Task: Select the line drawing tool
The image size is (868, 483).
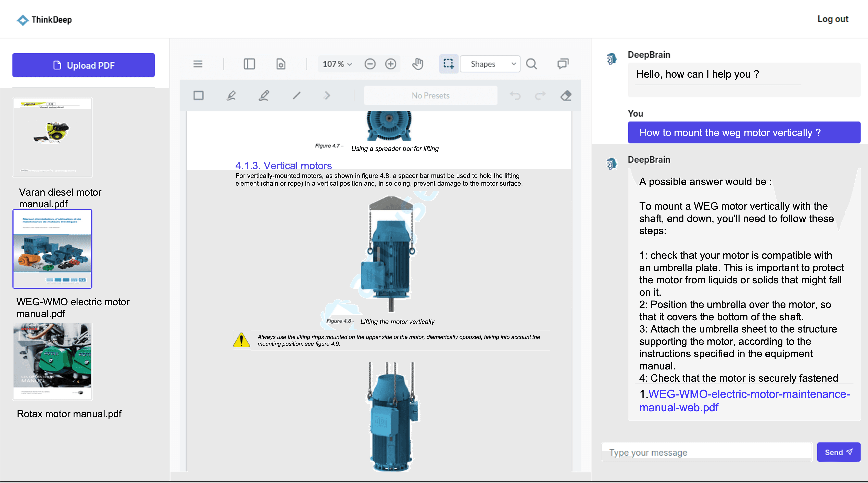Action: tap(297, 96)
